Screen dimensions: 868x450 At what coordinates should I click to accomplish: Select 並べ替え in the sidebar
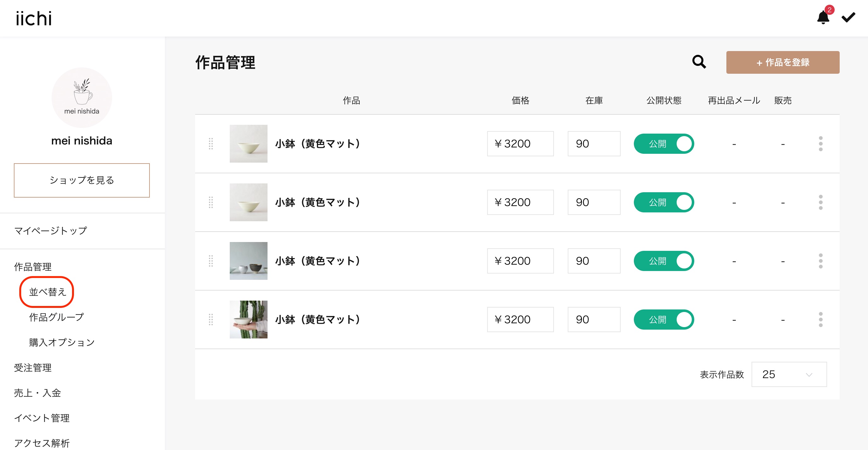(x=47, y=292)
